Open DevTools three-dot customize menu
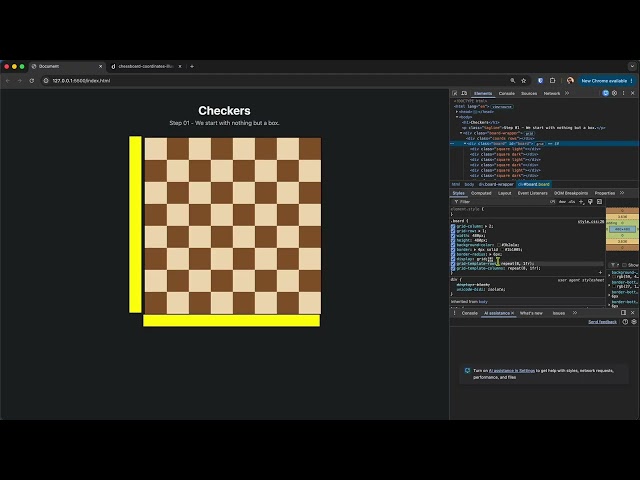Screen dimensions: 640x480 [623, 93]
